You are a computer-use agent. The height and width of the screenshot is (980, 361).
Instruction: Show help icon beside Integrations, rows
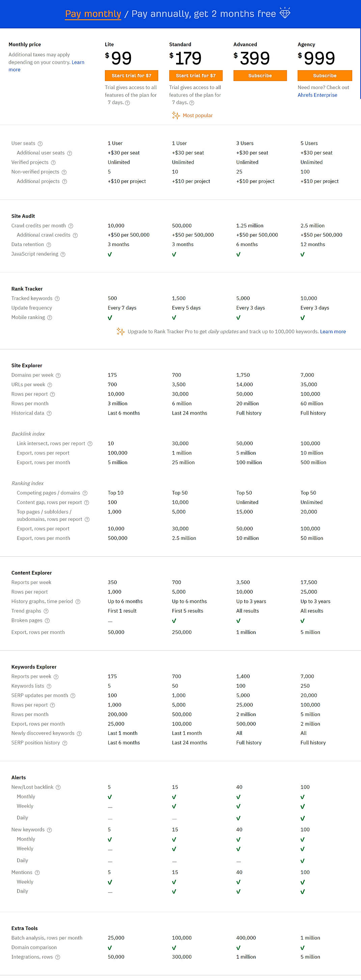tap(58, 957)
